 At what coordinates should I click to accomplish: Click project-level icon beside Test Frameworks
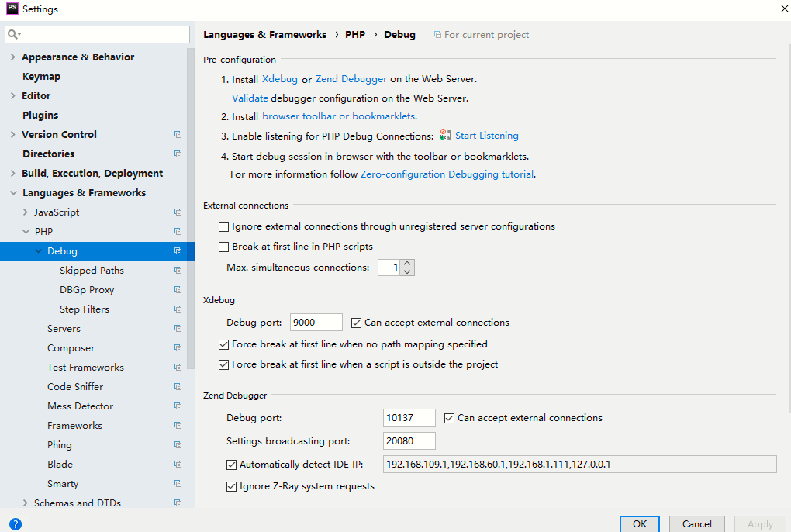(x=178, y=368)
